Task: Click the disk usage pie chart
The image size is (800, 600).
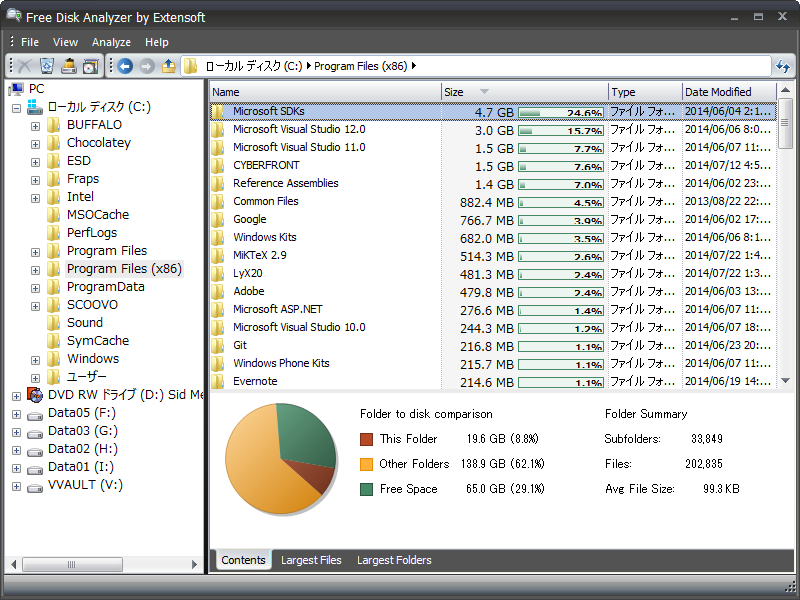Action: (281, 458)
